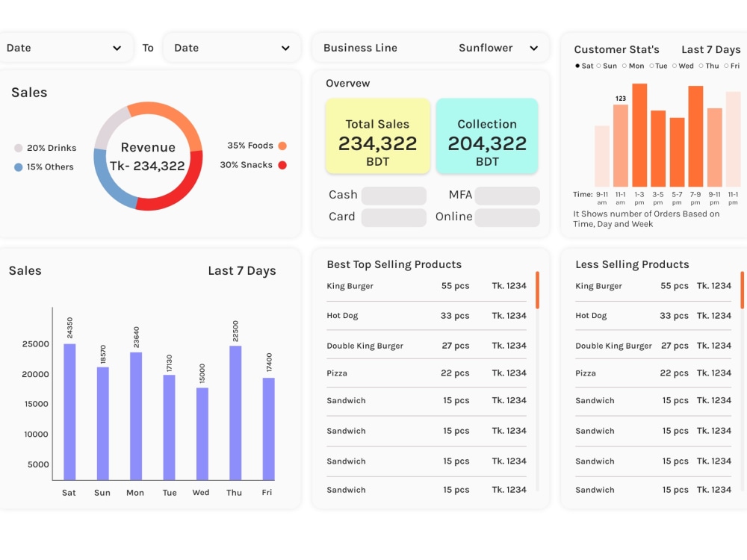Click the 5-7 pm customer stats bar
The width and height of the screenshot is (747, 560).
click(x=677, y=152)
